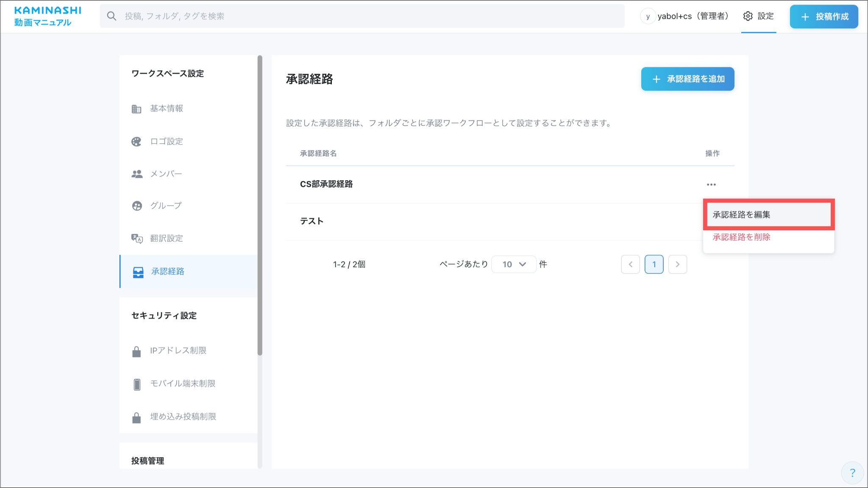Click the people icon for メンバー
Image resolution: width=868 pixels, height=488 pixels.
136,174
